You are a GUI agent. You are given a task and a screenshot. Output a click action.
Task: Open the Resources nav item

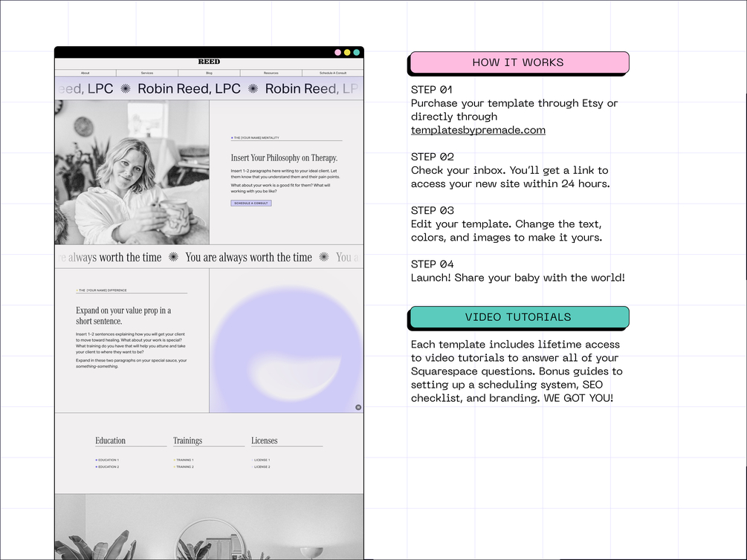[271, 73]
